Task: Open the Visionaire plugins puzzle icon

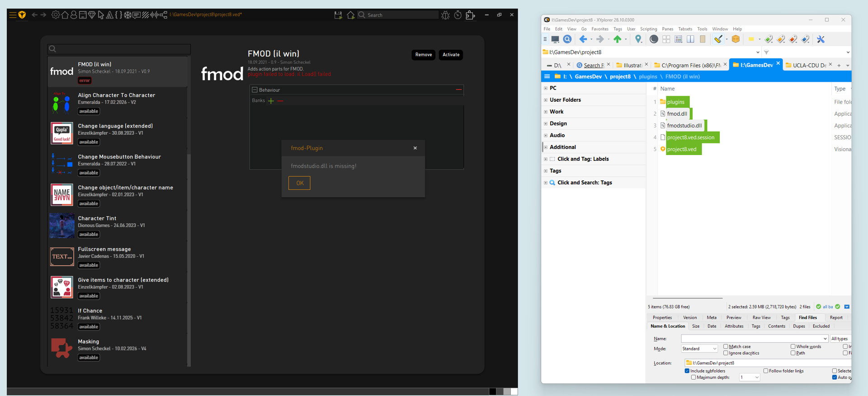Action: (470, 15)
